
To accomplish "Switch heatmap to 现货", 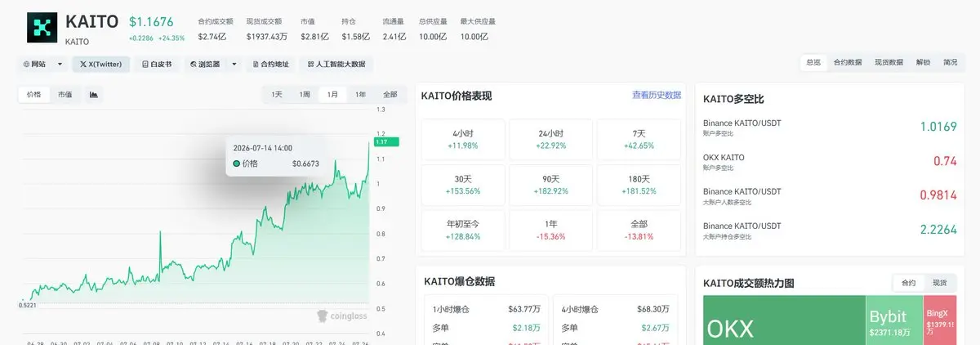I will 940,282.
